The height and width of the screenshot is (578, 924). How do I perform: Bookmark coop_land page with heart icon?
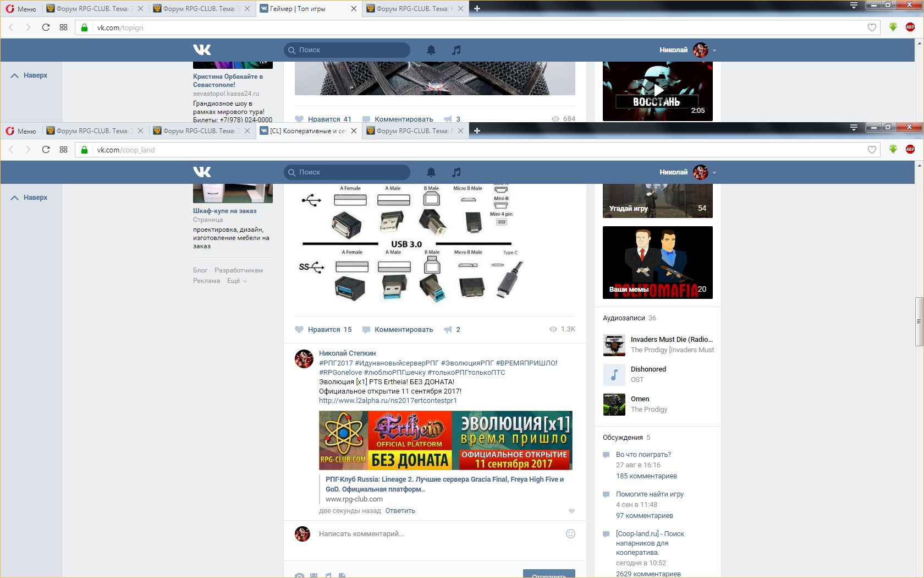[x=872, y=150]
